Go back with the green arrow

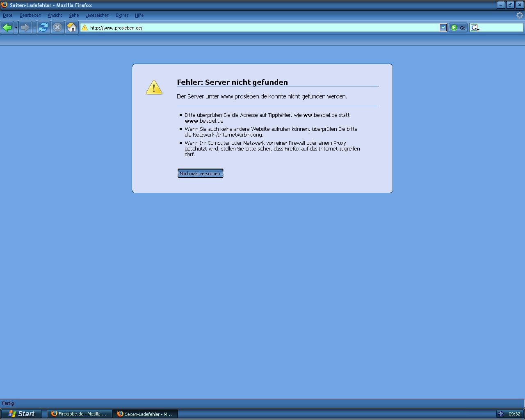[7, 27]
